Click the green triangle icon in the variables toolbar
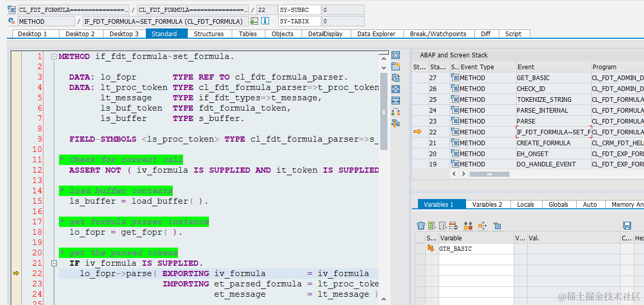 coord(497,225)
